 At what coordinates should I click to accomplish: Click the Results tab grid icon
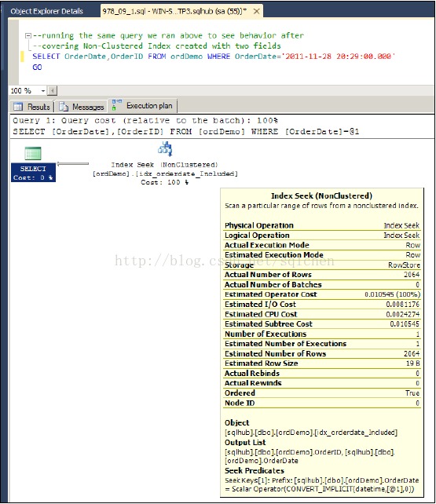[x=18, y=107]
